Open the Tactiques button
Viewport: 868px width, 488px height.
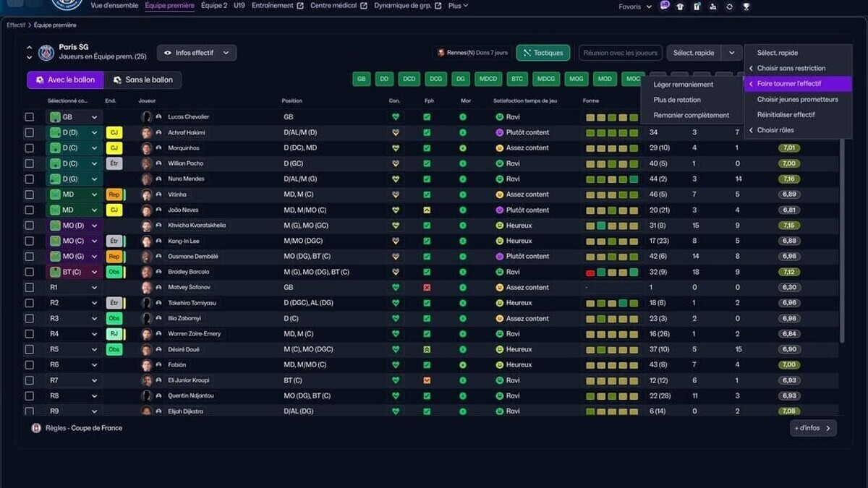pyautogui.click(x=543, y=53)
